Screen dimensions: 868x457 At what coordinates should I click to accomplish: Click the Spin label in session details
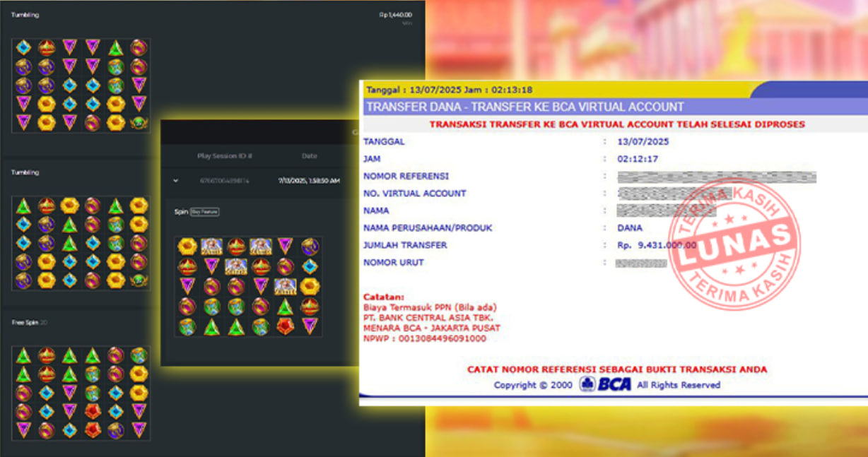[180, 212]
